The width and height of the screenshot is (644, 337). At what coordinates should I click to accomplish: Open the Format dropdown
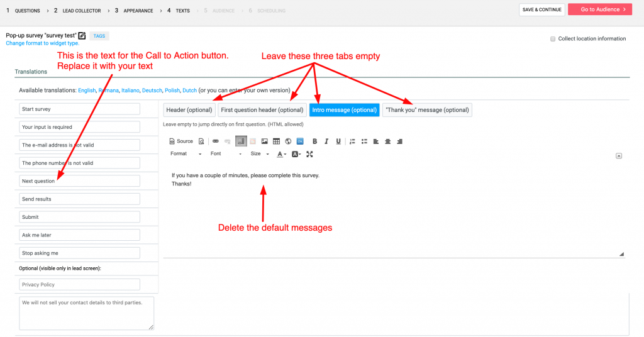[186, 154]
